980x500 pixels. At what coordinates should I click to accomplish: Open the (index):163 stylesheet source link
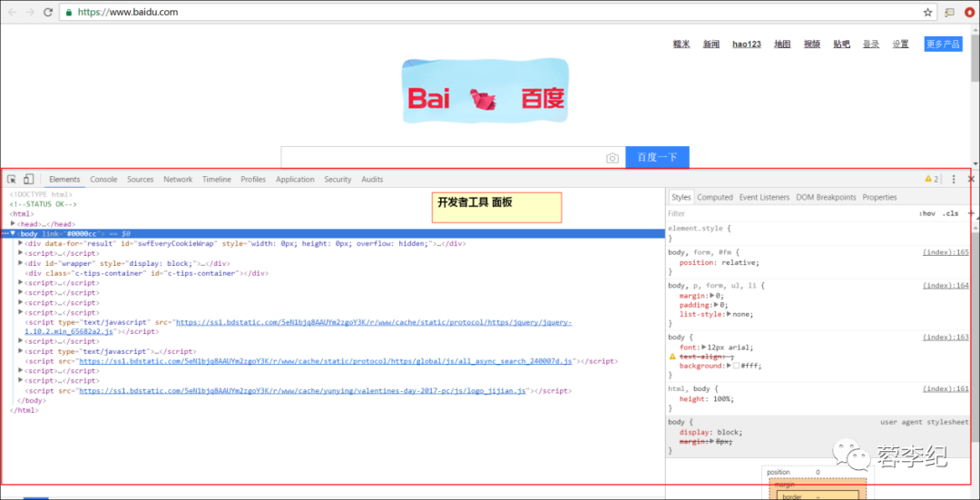coord(946,337)
